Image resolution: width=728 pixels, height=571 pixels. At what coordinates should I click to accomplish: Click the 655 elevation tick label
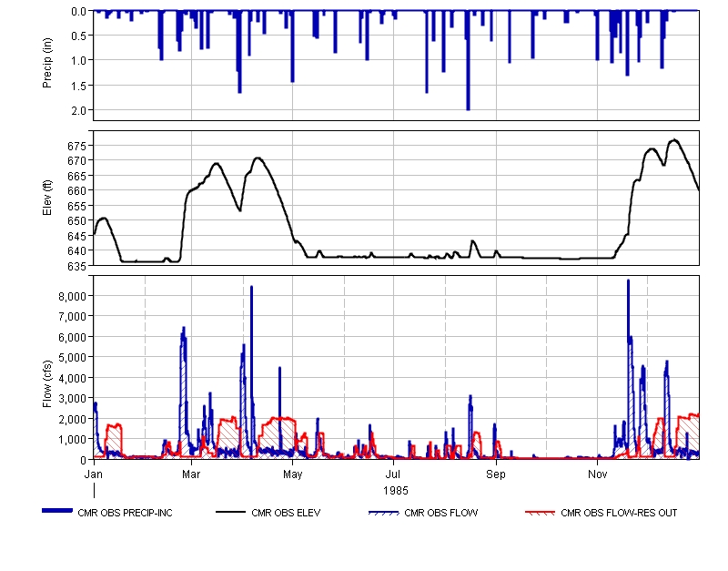click(77, 206)
